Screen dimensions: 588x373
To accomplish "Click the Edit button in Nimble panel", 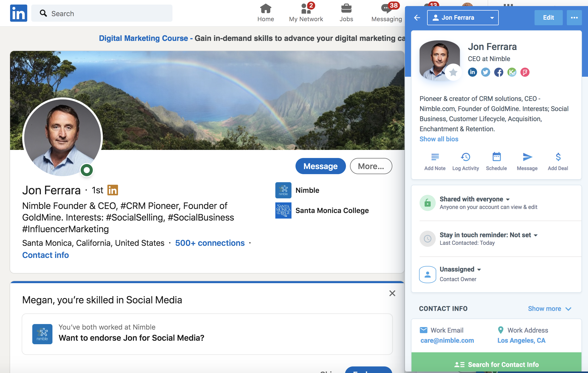I will pyautogui.click(x=548, y=18).
